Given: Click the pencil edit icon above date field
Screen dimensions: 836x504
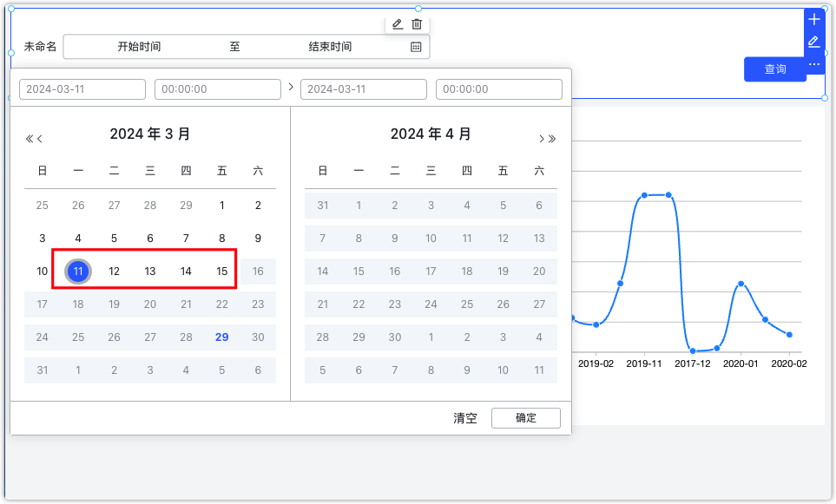Looking at the screenshot, I should pyautogui.click(x=398, y=24).
